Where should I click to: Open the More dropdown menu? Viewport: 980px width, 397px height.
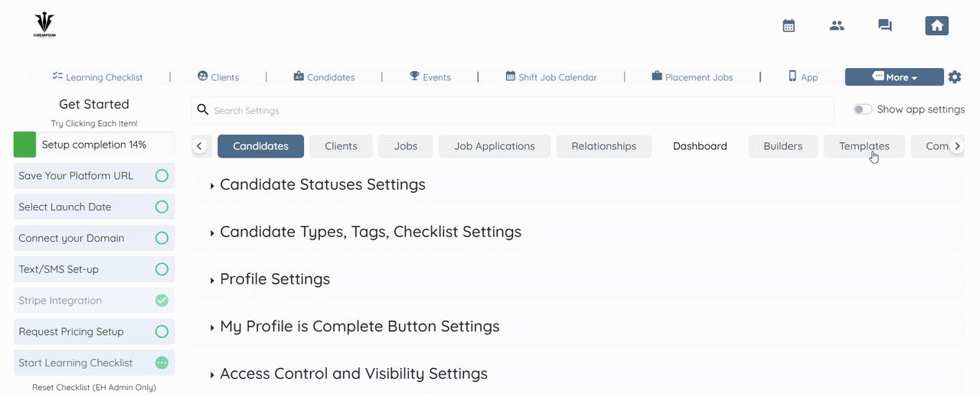[x=894, y=77]
